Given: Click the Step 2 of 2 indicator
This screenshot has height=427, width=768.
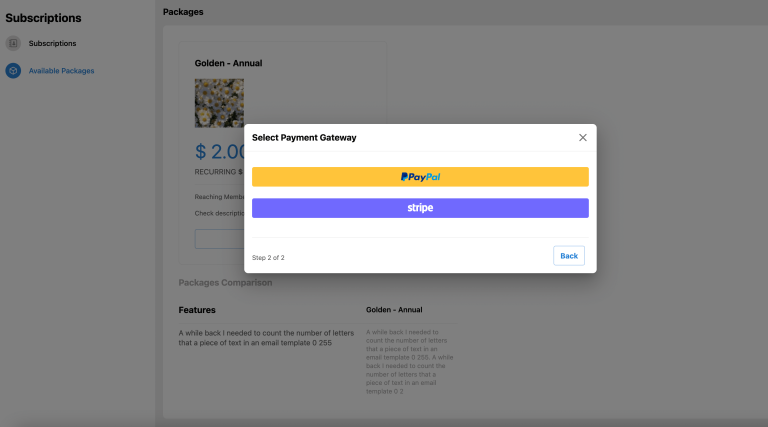Looking at the screenshot, I should 268,258.
